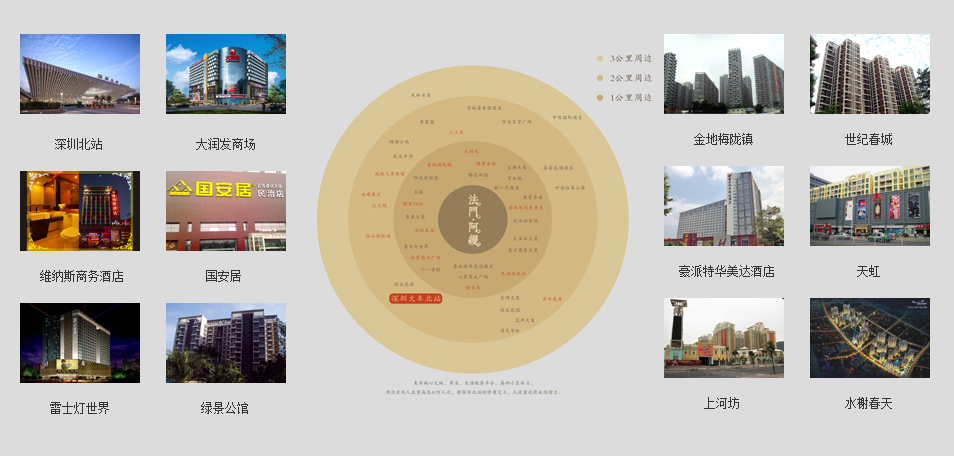Click the 世纪春城 caption below the photo
Viewport: 954px width, 456px height.
[x=868, y=139]
